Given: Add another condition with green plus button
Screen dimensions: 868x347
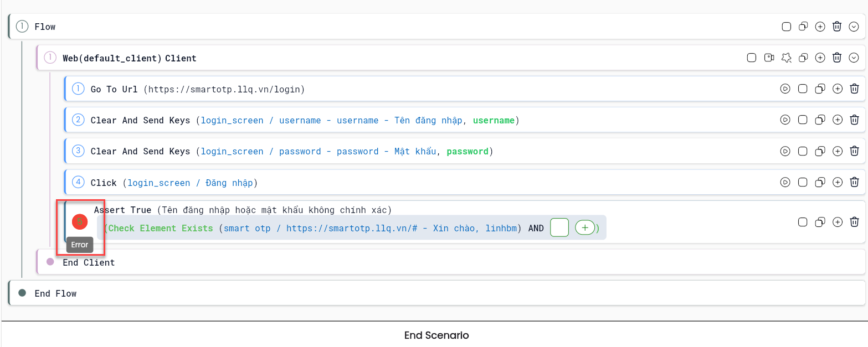Looking at the screenshot, I should 585,228.
